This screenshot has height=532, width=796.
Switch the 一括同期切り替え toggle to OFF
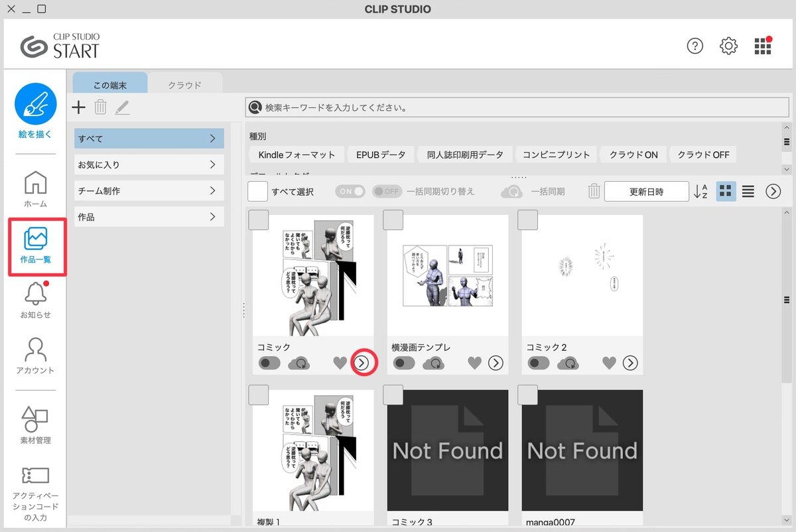click(x=387, y=190)
